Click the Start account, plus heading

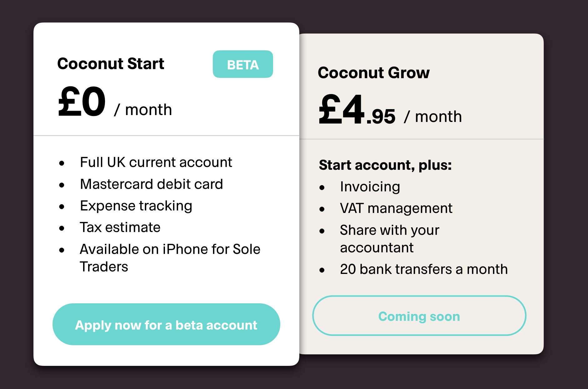[385, 165]
